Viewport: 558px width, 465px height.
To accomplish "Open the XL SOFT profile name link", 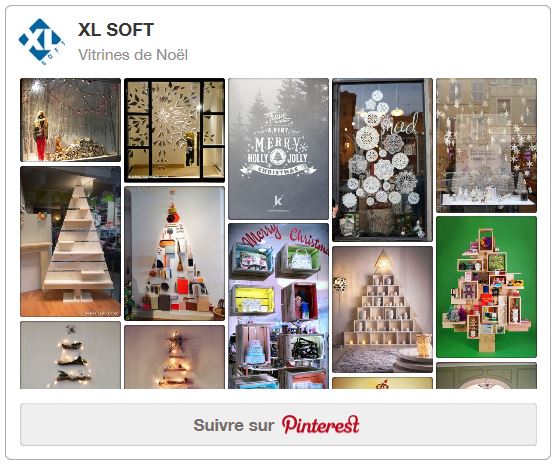I will pyautogui.click(x=116, y=30).
